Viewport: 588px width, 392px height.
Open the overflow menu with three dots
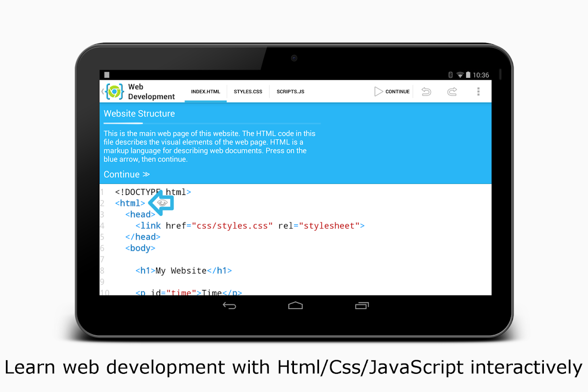(479, 92)
